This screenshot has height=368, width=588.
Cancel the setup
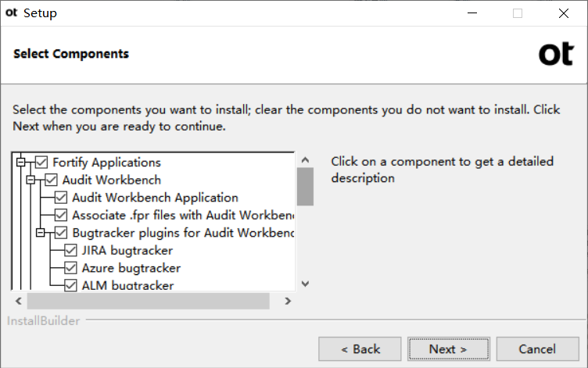pos(537,349)
